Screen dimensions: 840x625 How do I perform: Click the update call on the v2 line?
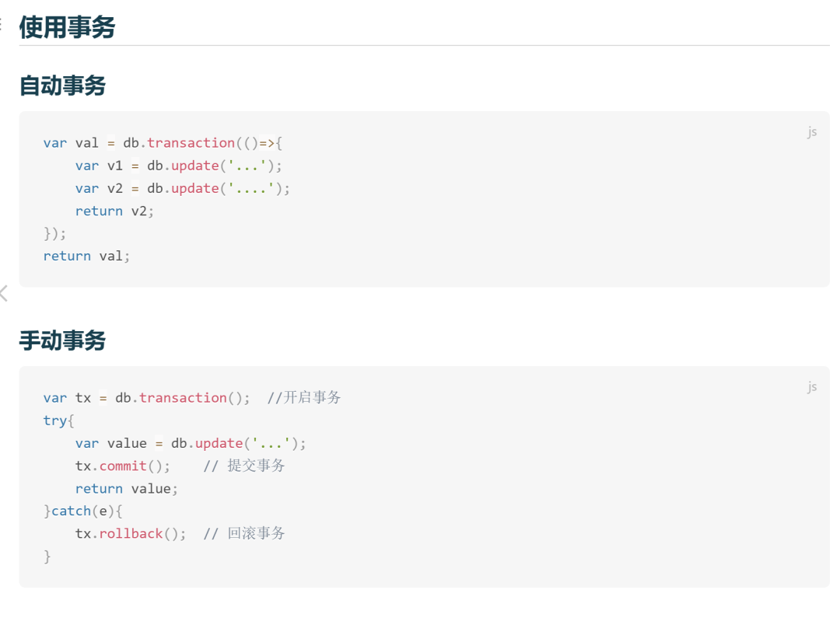pyautogui.click(x=195, y=189)
